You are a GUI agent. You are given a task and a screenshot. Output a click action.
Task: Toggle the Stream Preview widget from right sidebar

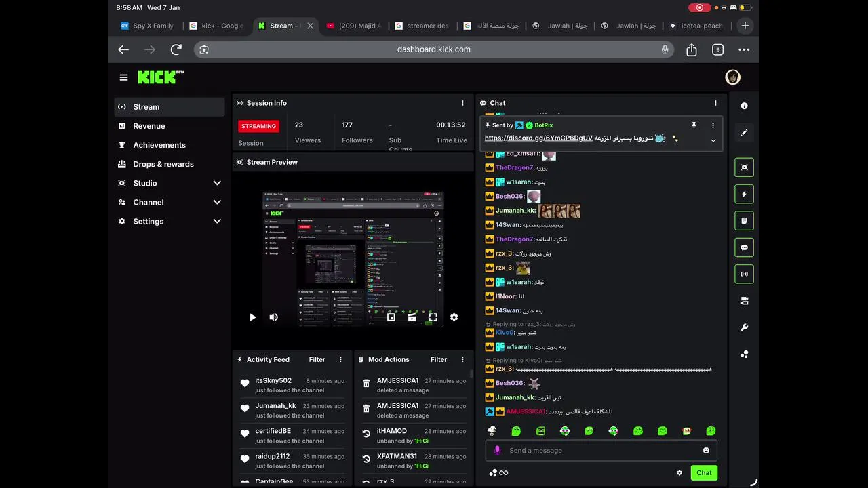pos(744,167)
